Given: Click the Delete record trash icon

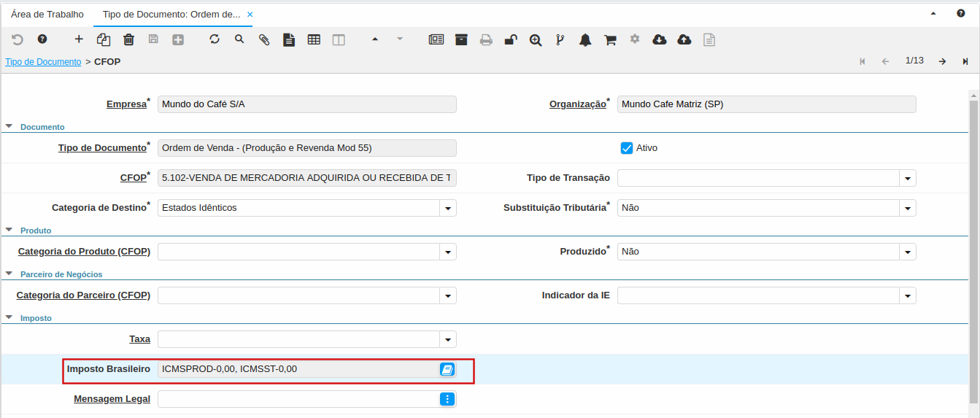Looking at the screenshot, I should [x=128, y=39].
